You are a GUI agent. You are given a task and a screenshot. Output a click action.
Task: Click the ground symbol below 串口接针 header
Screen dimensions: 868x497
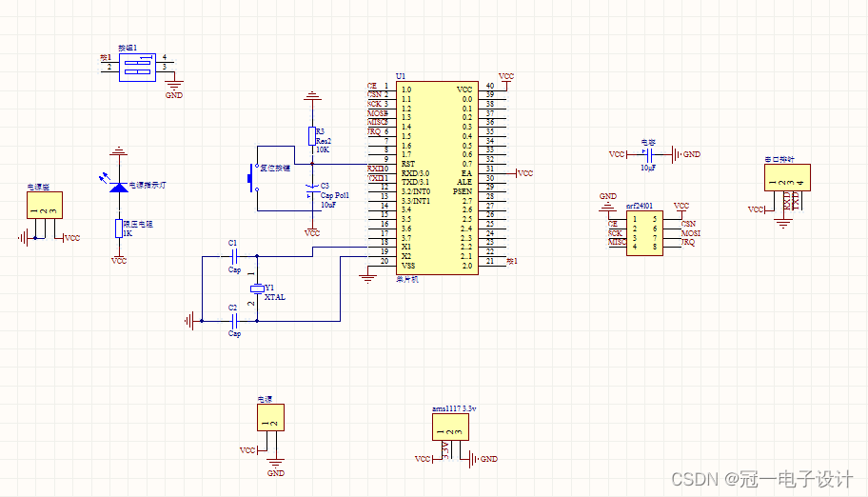[782, 224]
